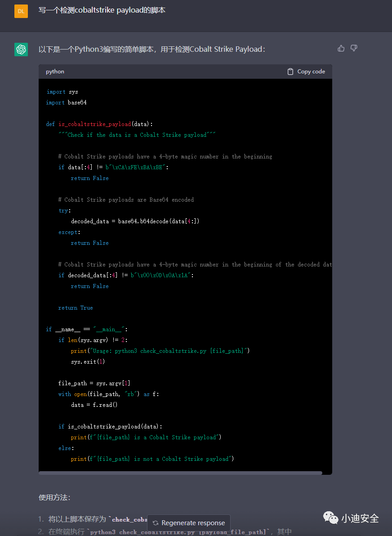
Task: Click the regenerate refresh icon
Action: 156,523
